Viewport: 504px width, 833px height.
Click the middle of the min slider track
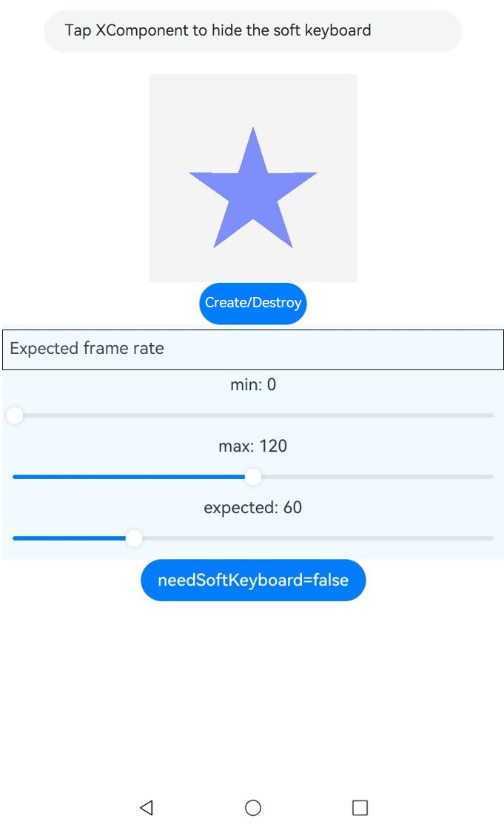[x=253, y=415]
